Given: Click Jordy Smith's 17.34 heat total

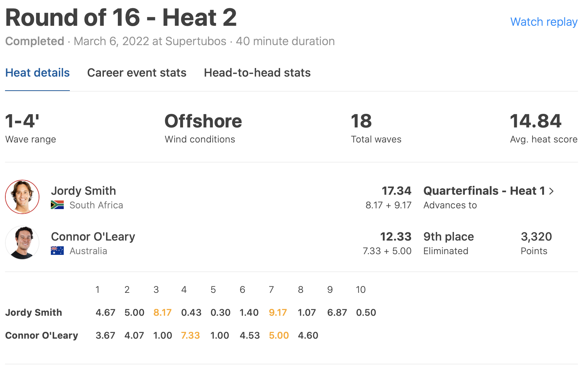Looking at the screenshot, I should 396,191.
